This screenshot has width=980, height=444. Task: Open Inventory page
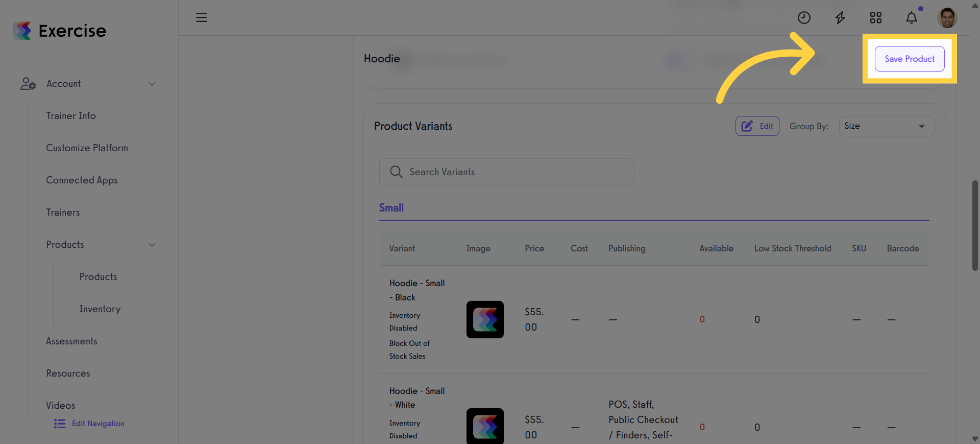100,309
